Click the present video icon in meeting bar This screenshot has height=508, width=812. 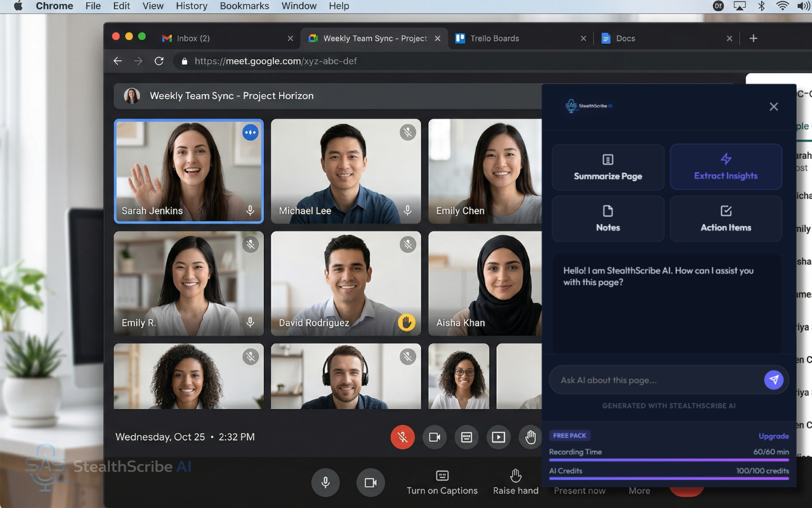(x=499, y=437)
